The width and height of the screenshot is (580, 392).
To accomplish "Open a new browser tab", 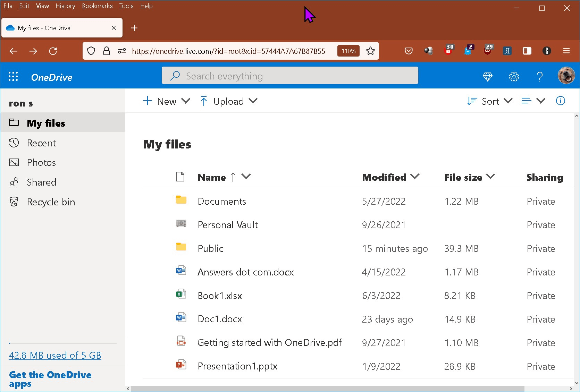I will (x=134, y=28).
